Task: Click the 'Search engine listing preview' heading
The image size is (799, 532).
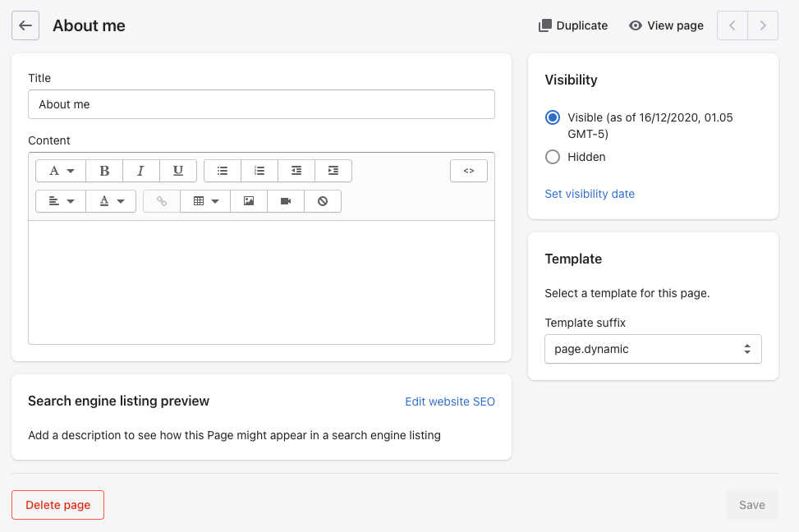Action: (x=119, y=401)
